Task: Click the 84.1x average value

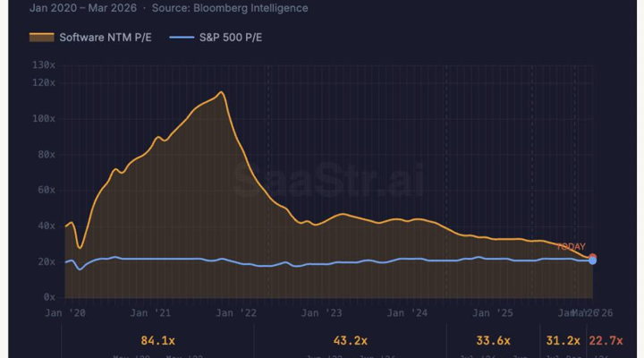Action: pyautogui.click(x=157, y=341)
